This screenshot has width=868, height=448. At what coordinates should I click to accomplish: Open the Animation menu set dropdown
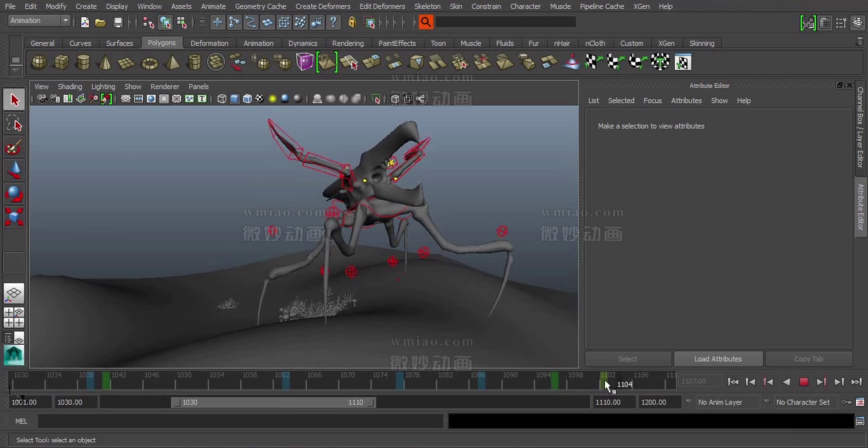[x=39, y=21]
